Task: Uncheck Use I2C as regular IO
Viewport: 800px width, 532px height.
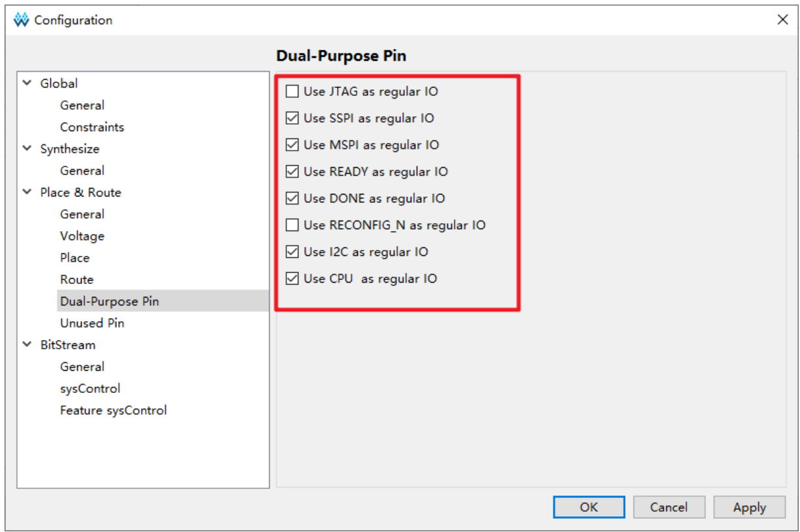Action: pyautogui.click(x=292, y=252)
